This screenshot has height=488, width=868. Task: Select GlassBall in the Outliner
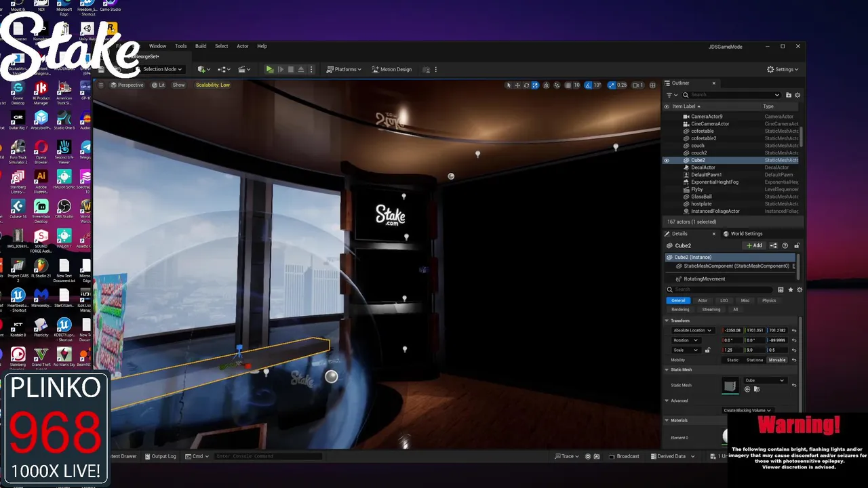701,197
